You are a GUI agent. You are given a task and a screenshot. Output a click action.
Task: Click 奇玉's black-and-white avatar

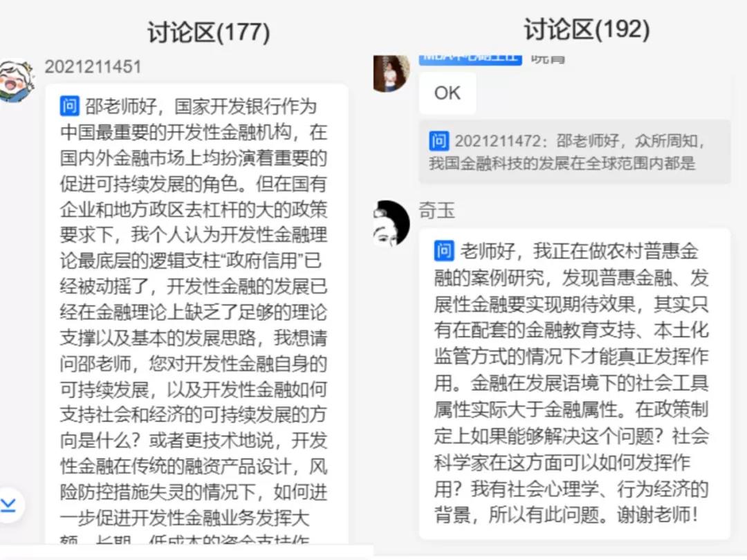tap(391, 223)
